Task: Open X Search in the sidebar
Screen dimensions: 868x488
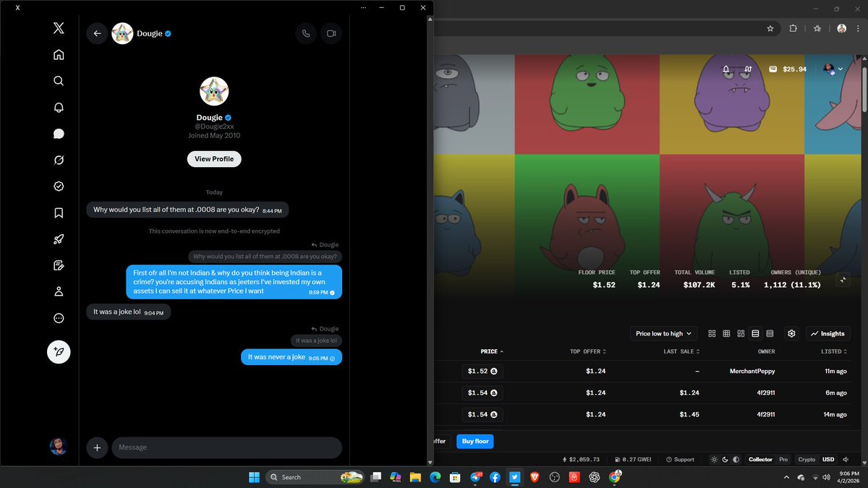Action: pyautogui.click(x=59, y=81)
